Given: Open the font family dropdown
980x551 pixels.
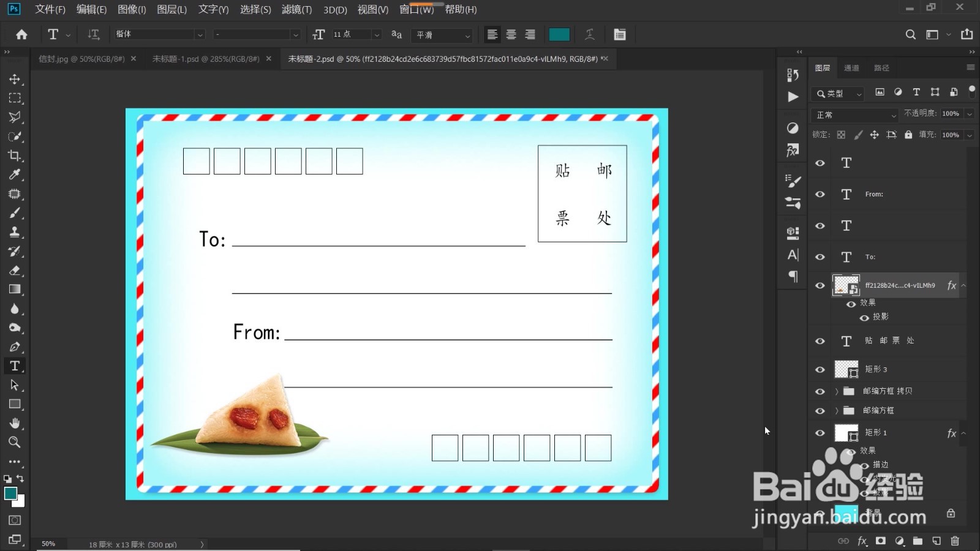Looking at the screenshot, I should 199,35.
